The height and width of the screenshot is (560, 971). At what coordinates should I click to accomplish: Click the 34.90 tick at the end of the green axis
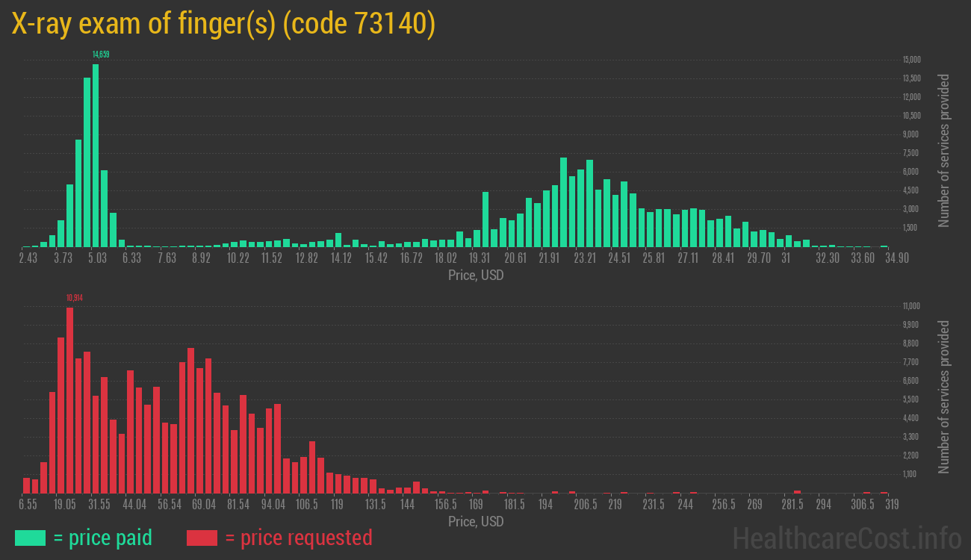(875, 258)
